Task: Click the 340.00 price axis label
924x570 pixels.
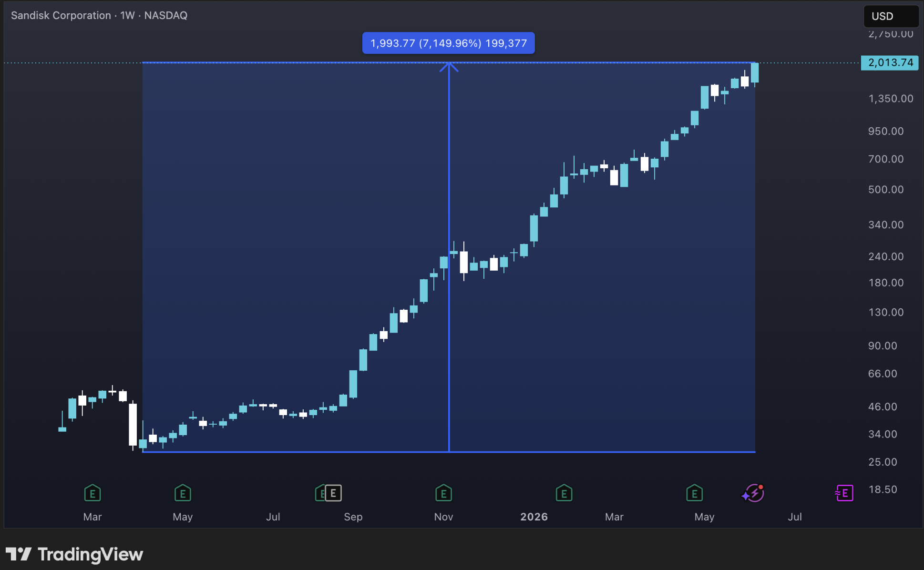Action: [x=886, y=224]
